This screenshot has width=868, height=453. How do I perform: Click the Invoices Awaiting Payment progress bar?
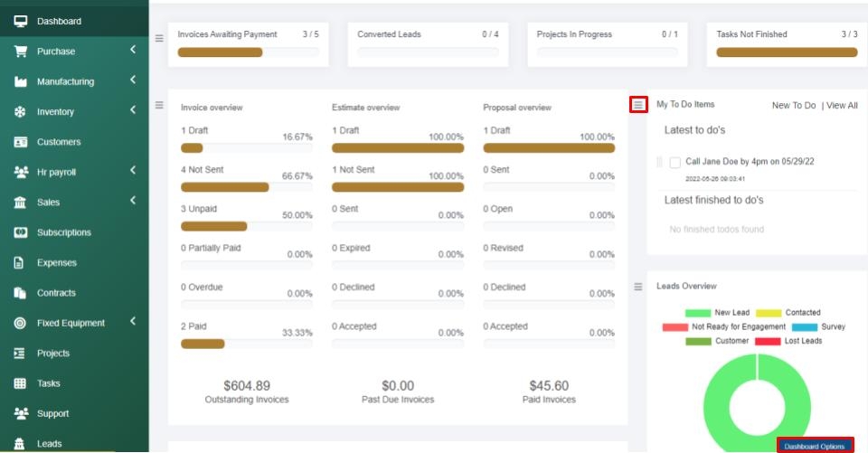[248, 52]
